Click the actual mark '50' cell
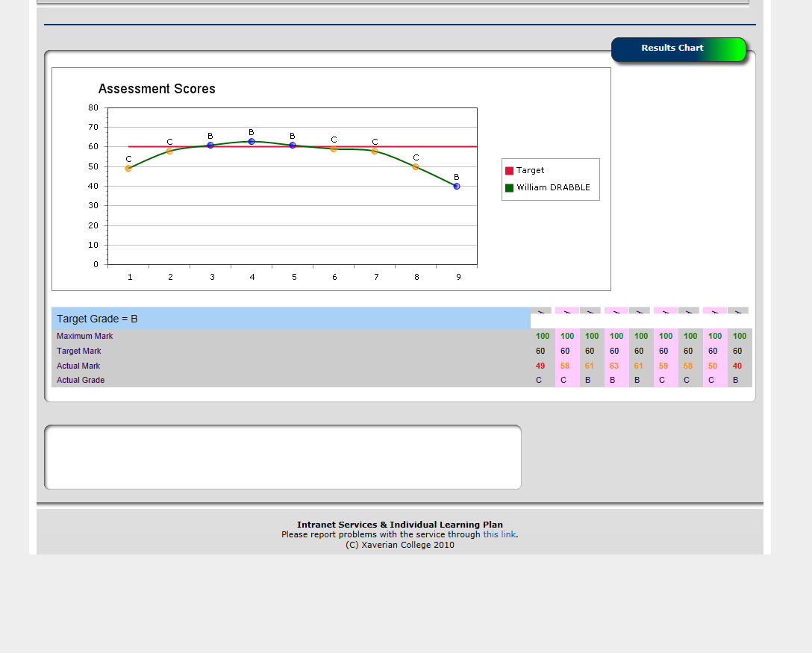This screenshot has width=812, height=653. (713, 366)
